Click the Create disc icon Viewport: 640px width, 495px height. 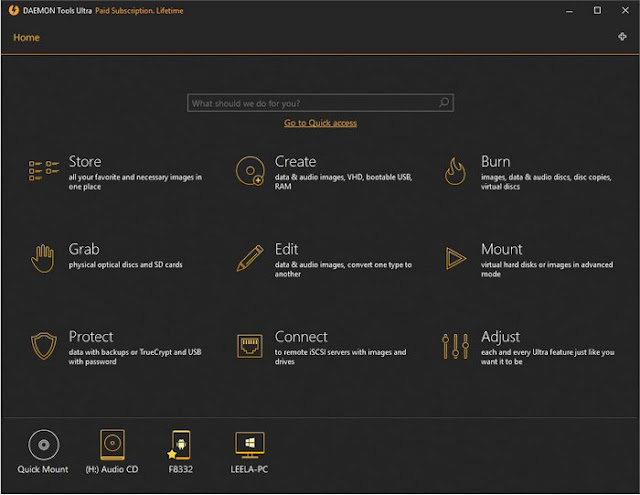(250, 171)
